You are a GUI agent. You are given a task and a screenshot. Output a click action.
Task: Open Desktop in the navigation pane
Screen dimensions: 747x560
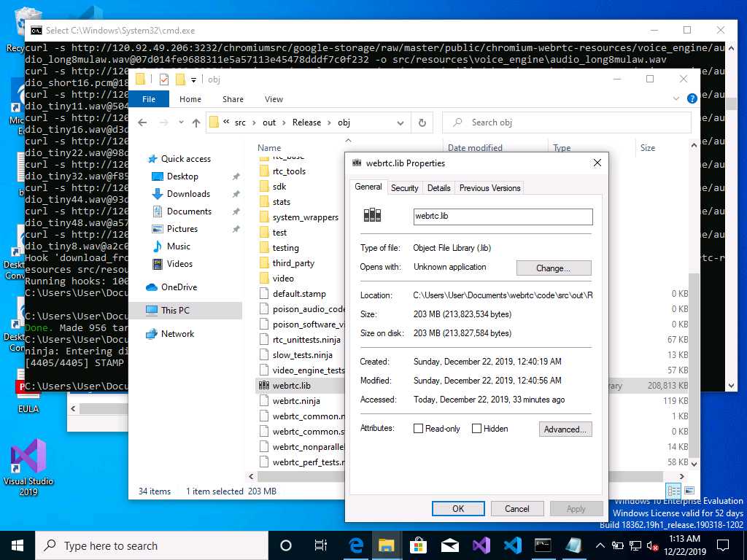coord(182,176)
